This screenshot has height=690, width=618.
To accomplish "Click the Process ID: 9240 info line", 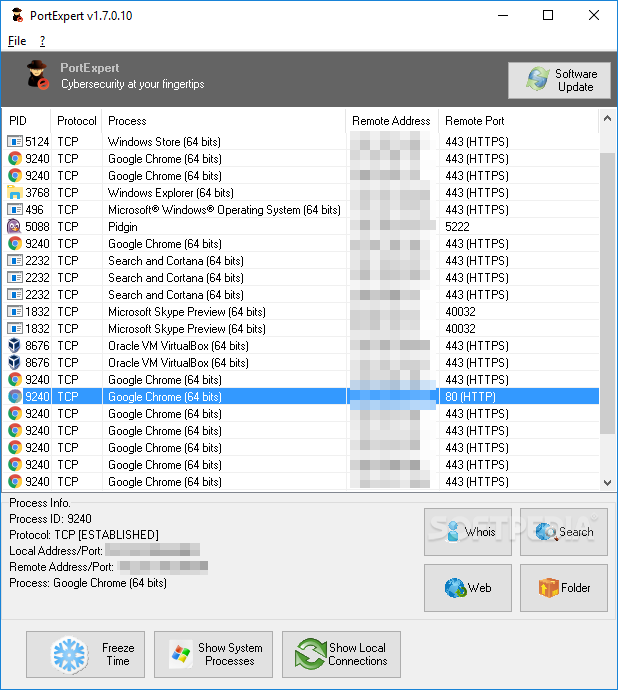I will point(51,519).
